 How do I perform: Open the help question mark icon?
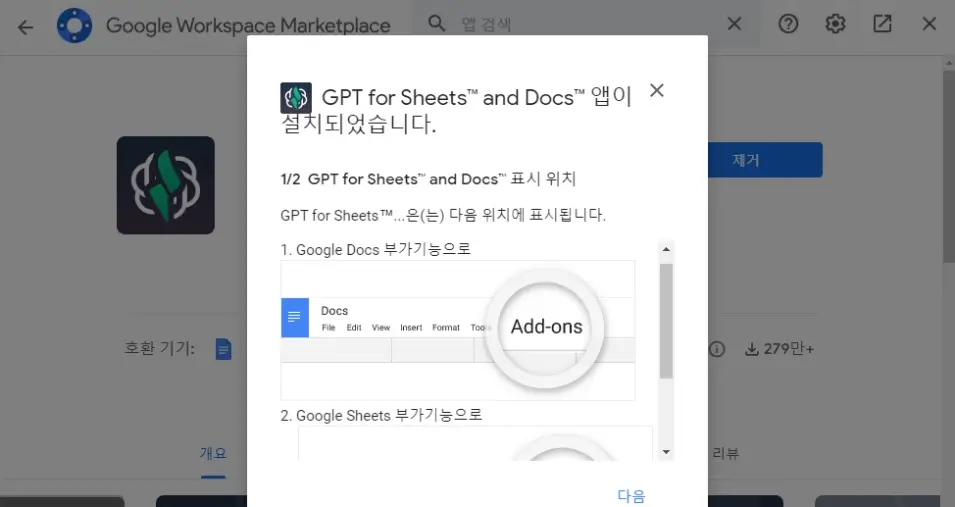coord(788,24)
